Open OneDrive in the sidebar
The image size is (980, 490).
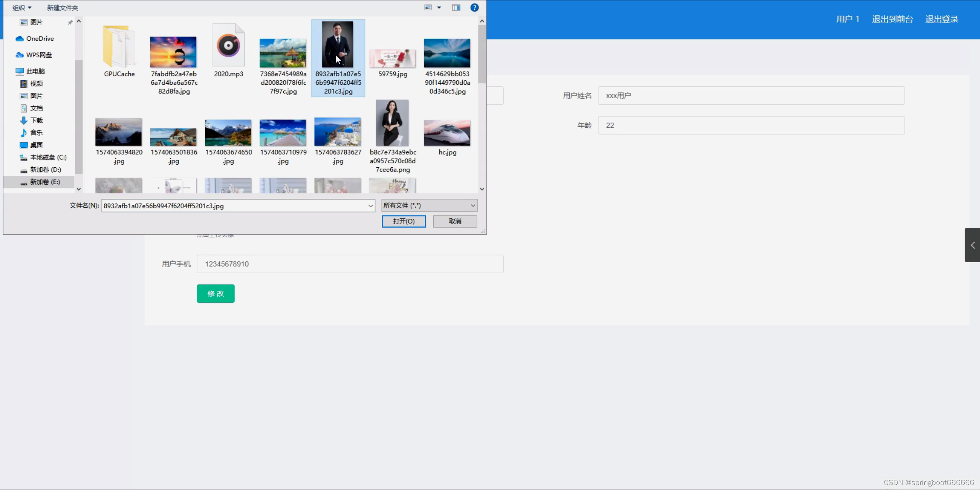pos(39,39)
